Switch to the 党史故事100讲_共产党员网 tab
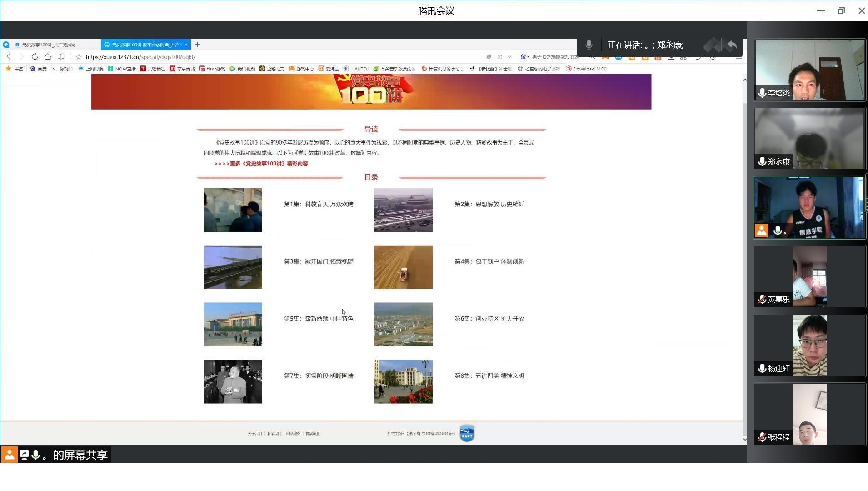The height and width of the screenshot is (491, 868). pyautogui.click(x=50, y=45)
